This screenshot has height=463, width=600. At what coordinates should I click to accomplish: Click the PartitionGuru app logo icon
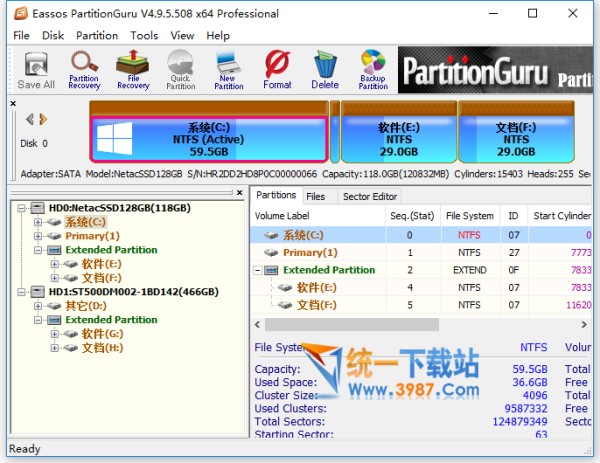(21, 13)
